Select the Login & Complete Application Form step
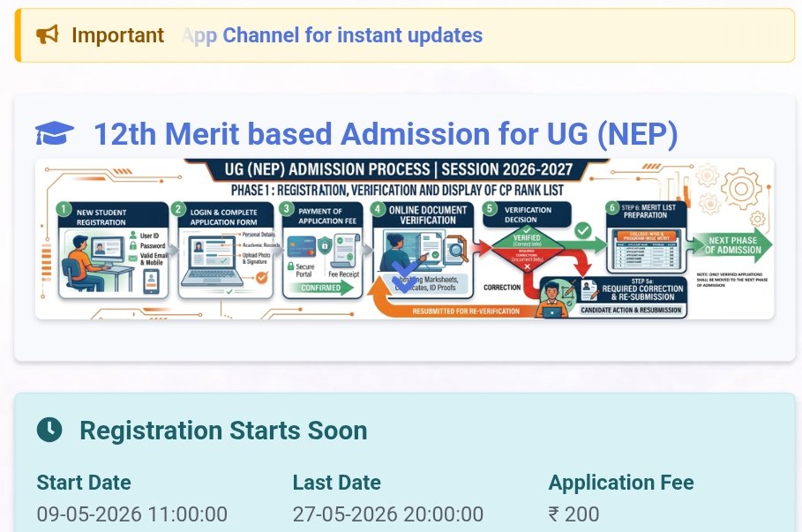This screenshot has width=802, height=532. coord(226,251)
